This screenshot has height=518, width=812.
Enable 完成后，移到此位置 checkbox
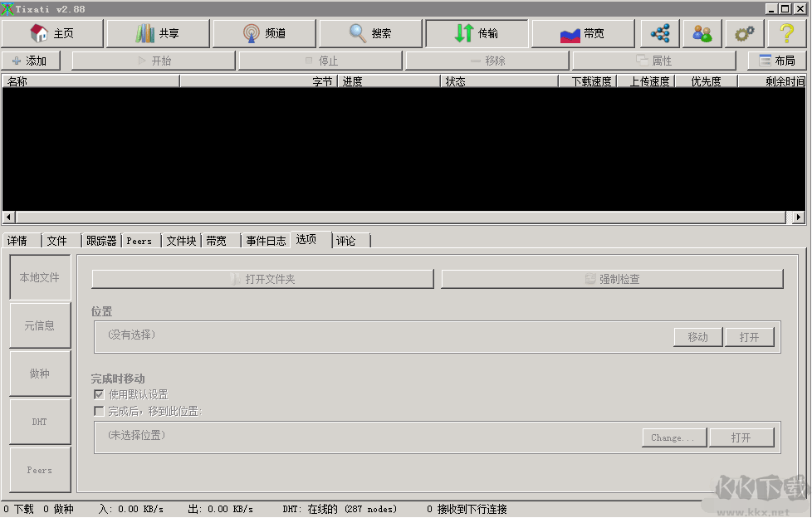click(x=99, y=410)
